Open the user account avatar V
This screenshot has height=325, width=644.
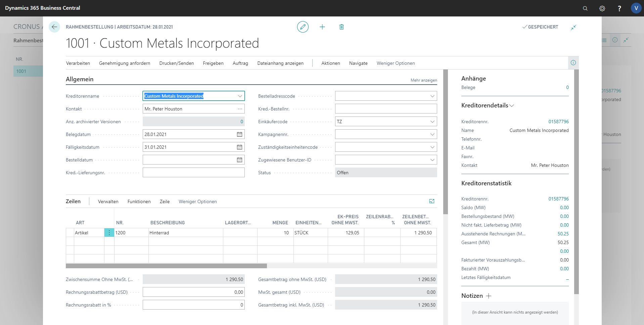636,8
